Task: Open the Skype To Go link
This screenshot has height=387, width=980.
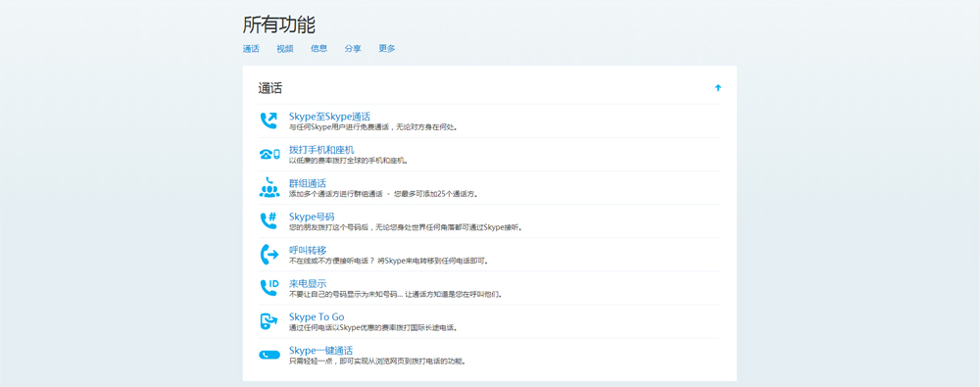Action: click(x=317, y=317)
